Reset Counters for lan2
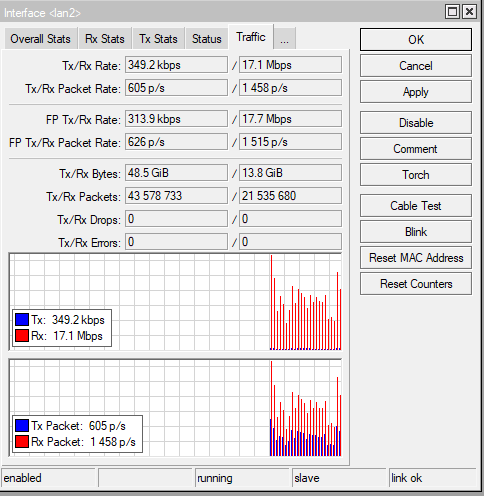 (416, 284)
